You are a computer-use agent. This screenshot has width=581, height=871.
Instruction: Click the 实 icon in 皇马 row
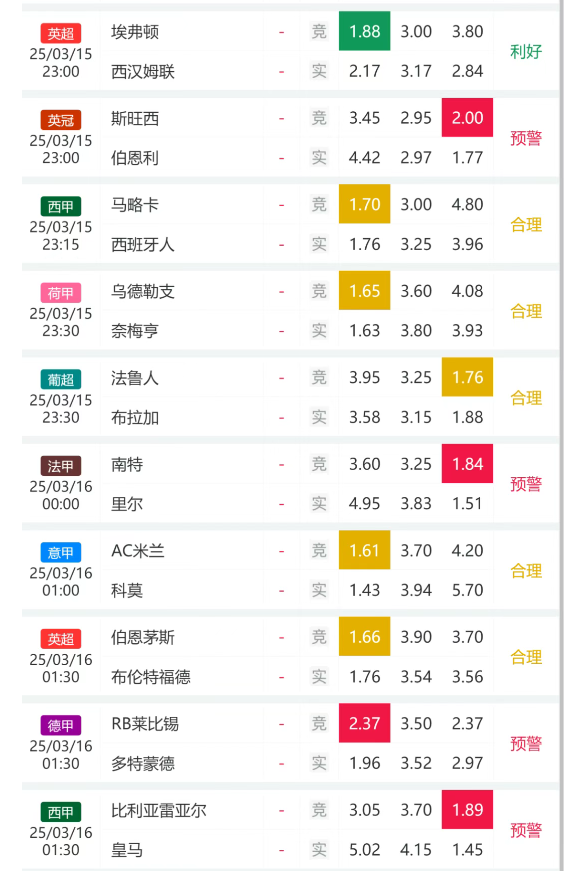[x=319, y=849]
